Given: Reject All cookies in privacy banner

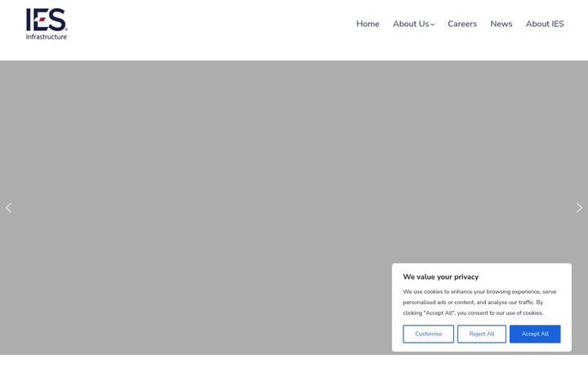Looking at the screenshot, I should (x=482, y=334).
